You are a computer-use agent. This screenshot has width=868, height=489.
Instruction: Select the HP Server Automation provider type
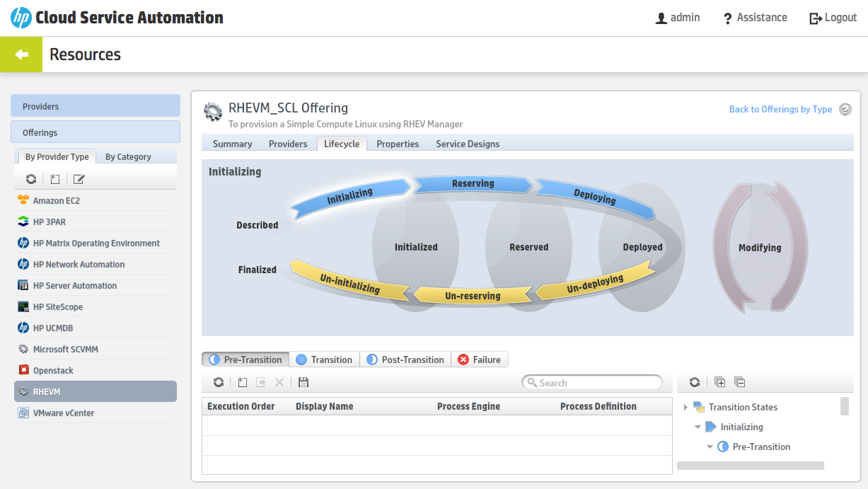point(95,285)
